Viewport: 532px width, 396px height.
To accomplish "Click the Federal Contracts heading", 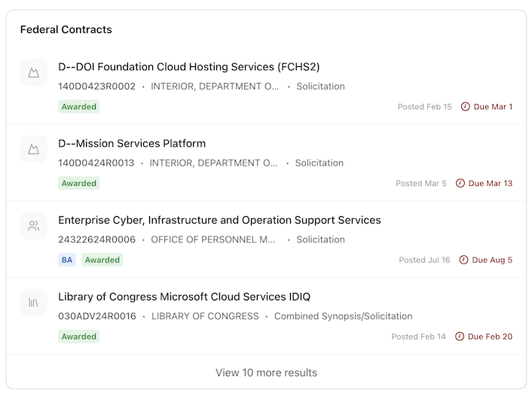I will (66, 30).
